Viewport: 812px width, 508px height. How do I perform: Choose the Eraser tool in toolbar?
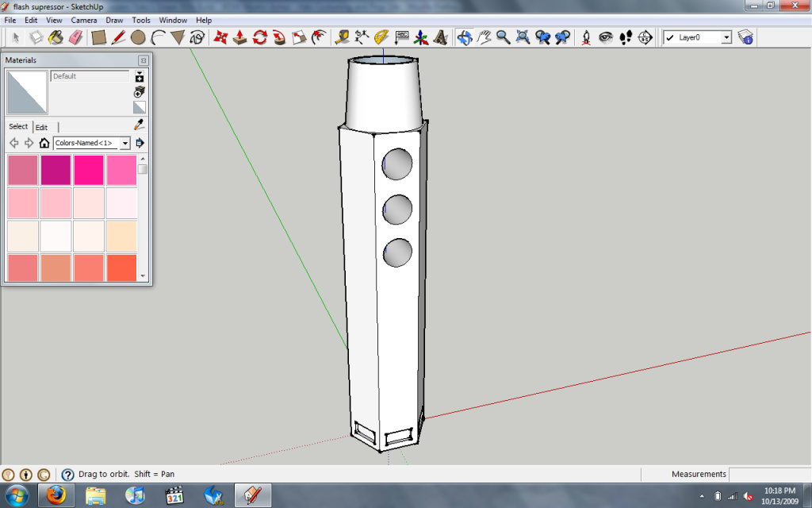tap(75, 37)
